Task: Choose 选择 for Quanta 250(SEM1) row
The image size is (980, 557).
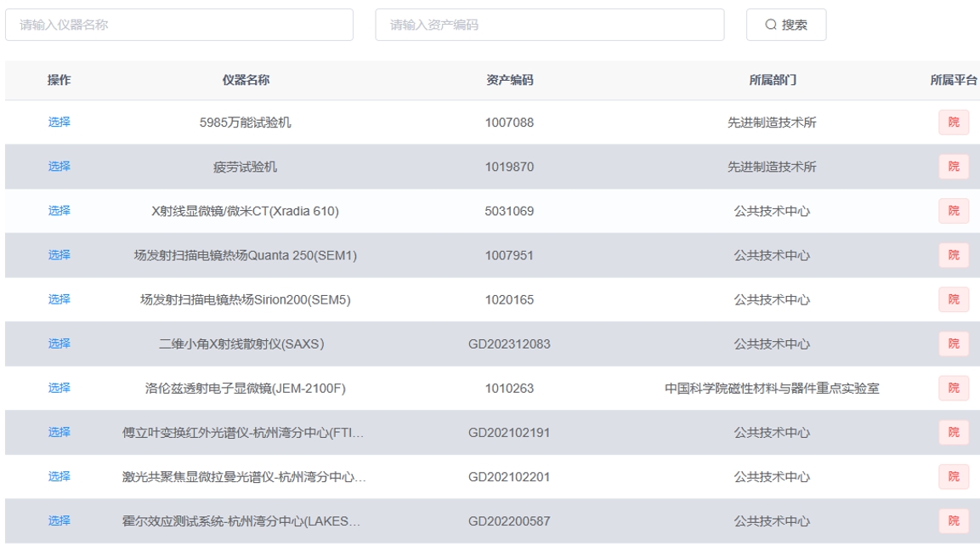Action: pyautogui.click(x=59, y=255)
